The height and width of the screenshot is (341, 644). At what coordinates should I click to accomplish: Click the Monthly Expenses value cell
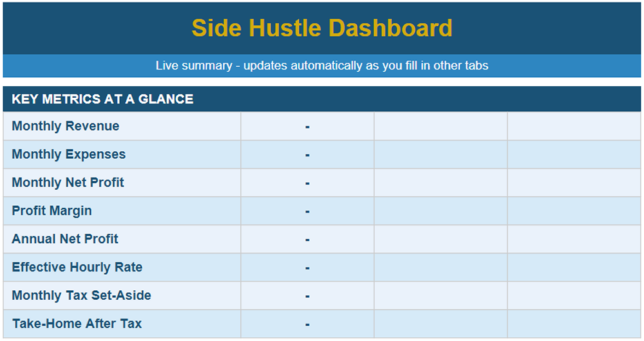coord(307,154)
